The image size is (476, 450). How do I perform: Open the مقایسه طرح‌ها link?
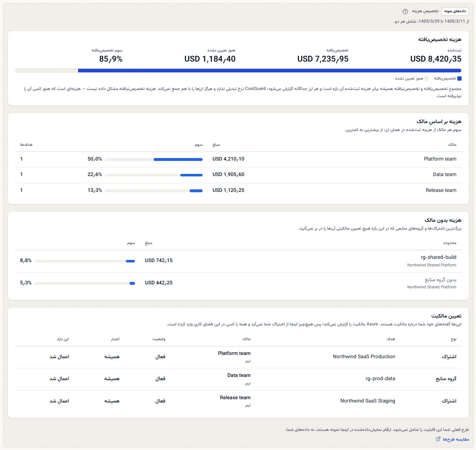point(452,439)
